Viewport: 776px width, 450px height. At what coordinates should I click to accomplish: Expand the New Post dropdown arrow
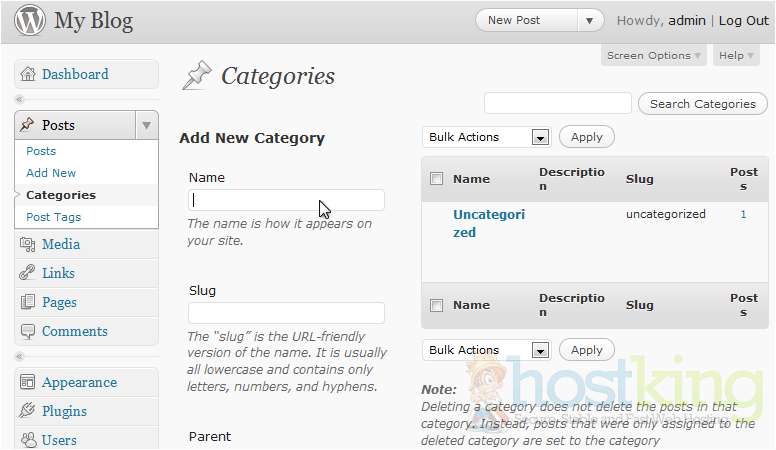(590, 20)
